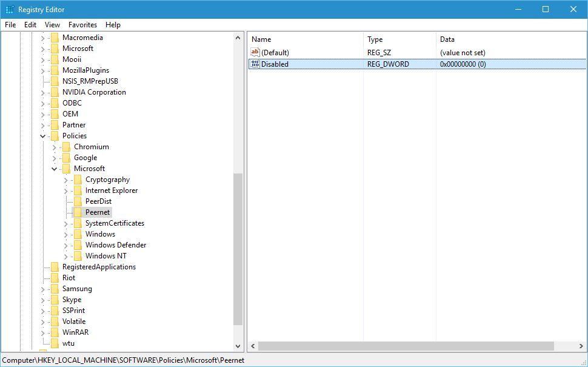Click the NVIDIA Corporation folder icon

pyautogui.click(x=55, y=92)
